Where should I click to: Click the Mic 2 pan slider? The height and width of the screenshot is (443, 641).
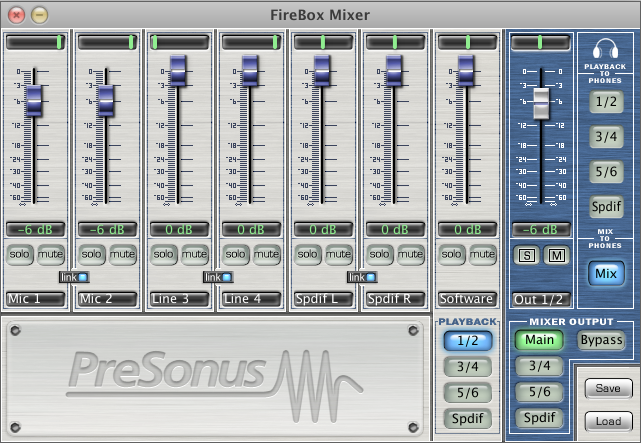click(x=108, y=42)
